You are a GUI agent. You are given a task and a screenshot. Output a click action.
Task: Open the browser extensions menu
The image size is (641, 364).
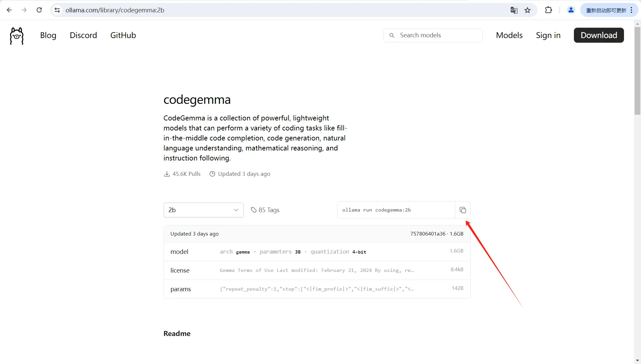coord(548,10)
